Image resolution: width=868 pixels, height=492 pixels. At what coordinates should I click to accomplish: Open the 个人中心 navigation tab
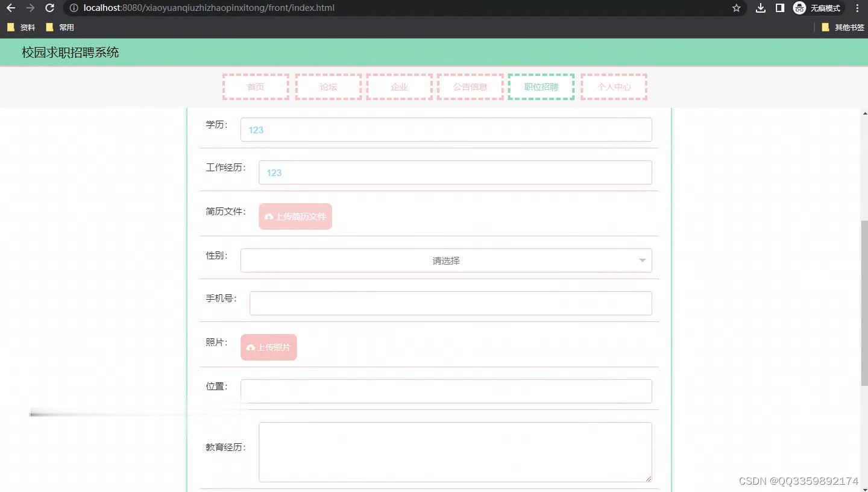pos(614,87)
